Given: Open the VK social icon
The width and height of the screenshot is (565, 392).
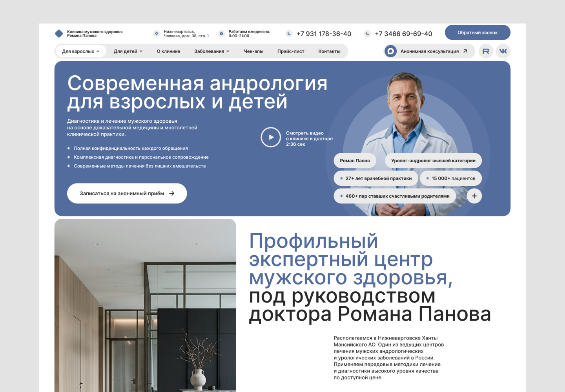Looking at the screenshot, I should [503, 51].
